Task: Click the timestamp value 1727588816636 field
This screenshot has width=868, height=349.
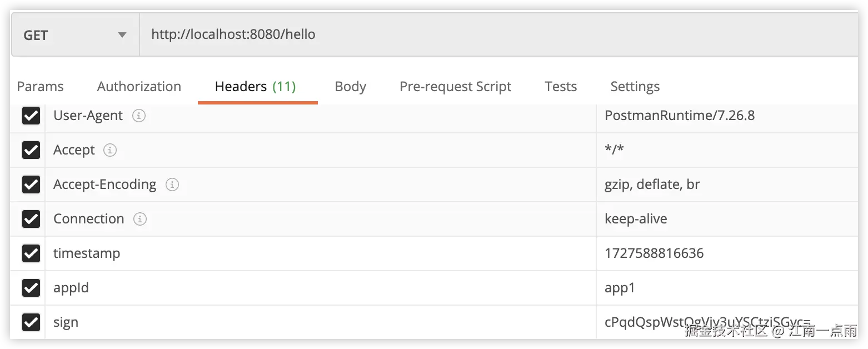Action: click(654, 253)
